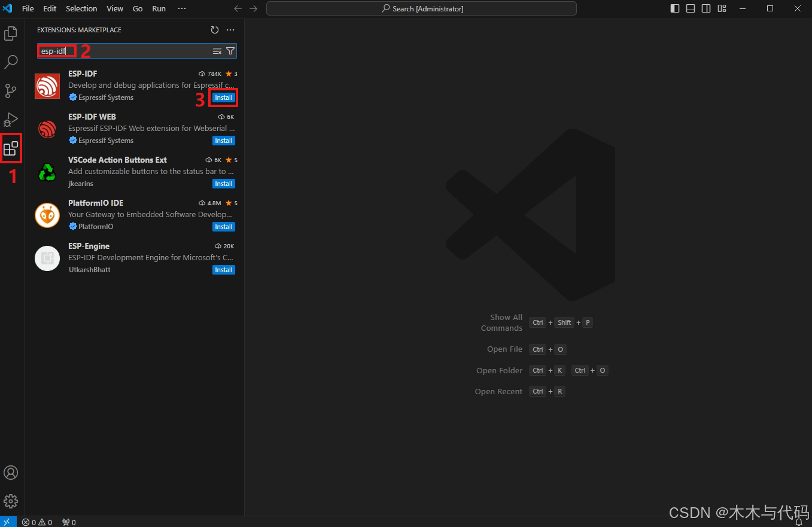Click the PlatformIO IDE extension logo
Viewport: 812px width, 527px height.
point(47,215)
